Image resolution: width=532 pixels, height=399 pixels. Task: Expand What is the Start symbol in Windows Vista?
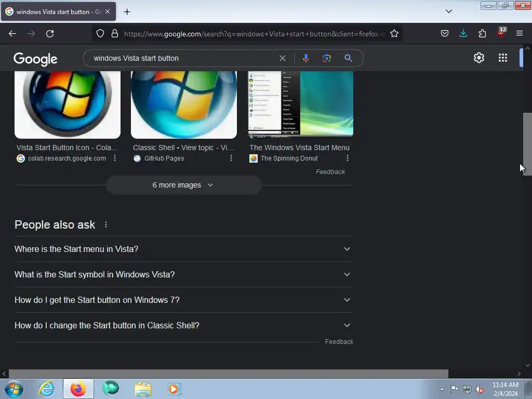coord(183,274)
